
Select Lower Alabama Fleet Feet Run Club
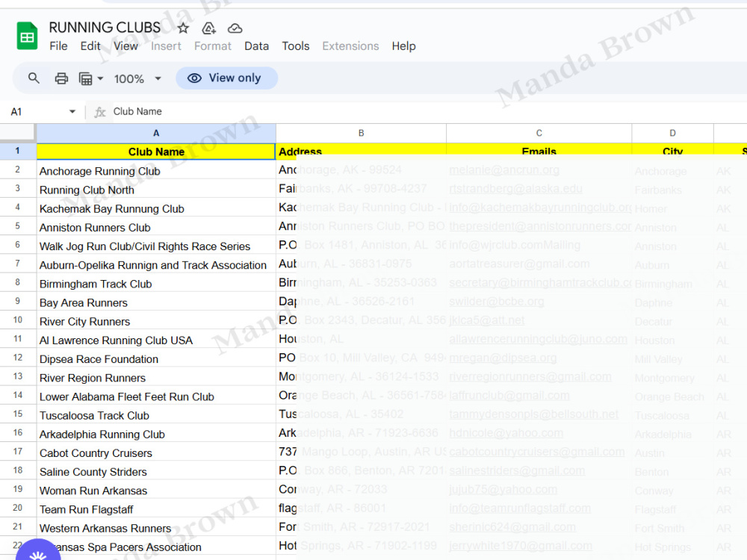pos(156,396)
